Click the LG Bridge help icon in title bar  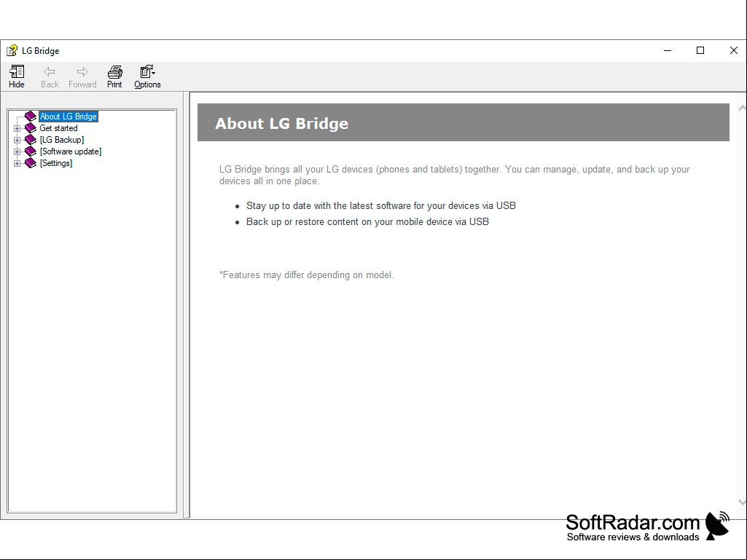[x=12, y=50]
